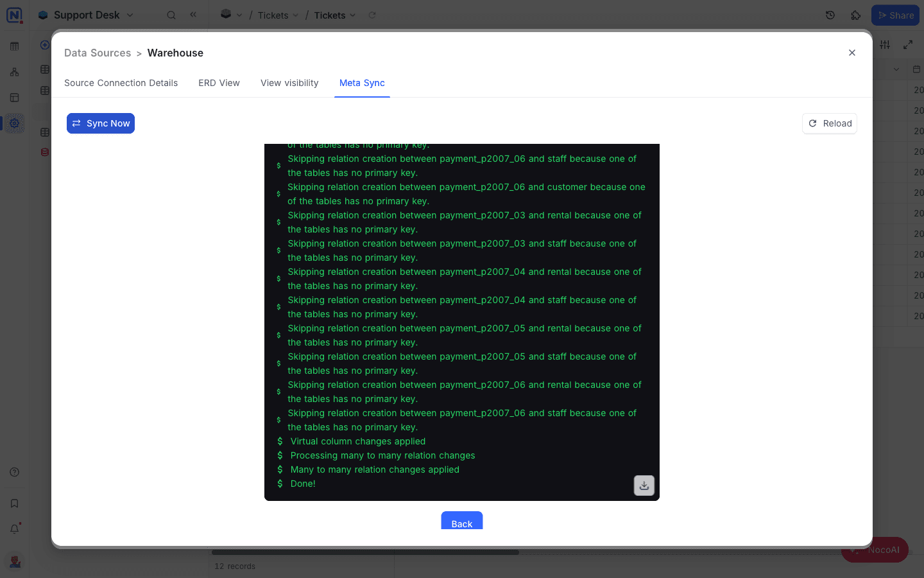The width and height of the screenshot is (924, 578).
Task: Open the bookmark icon in left rail
Action: [x=14, y=504]
